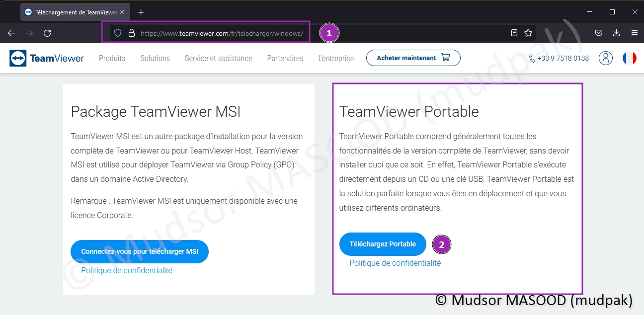Toggle reader view icon in address bar
This screenshot has height=315, width=644.
[x=514, y=33]
